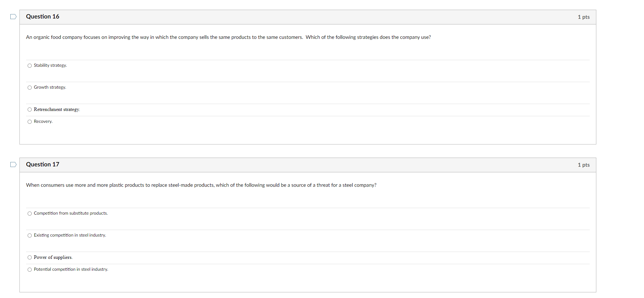Click the Power of suppliers label text
Viewport: 644px width, 298px height.
pyautogui.click(x=53, y=257)
